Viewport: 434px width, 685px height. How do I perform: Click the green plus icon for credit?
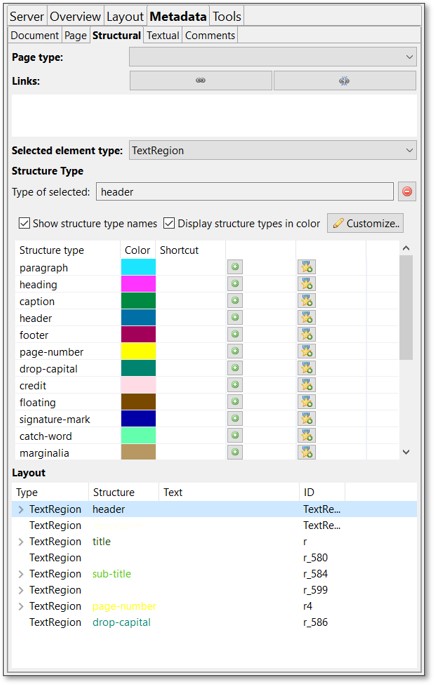click(x=235, y=385)
